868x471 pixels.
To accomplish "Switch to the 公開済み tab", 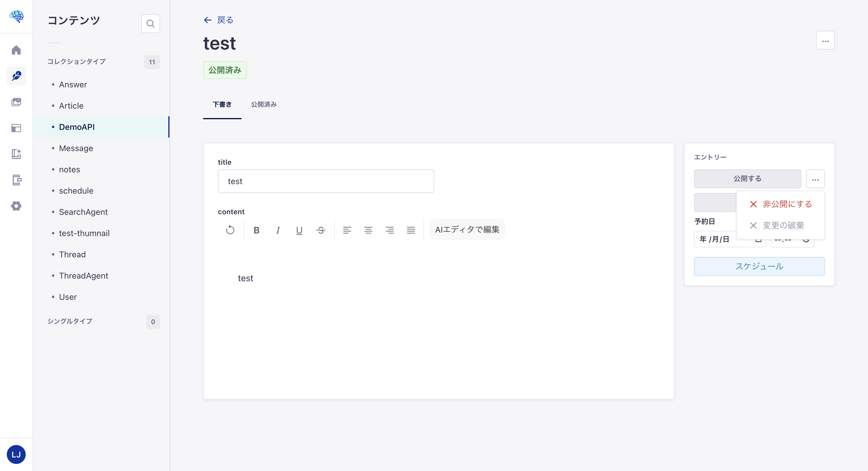I will 264,104.
